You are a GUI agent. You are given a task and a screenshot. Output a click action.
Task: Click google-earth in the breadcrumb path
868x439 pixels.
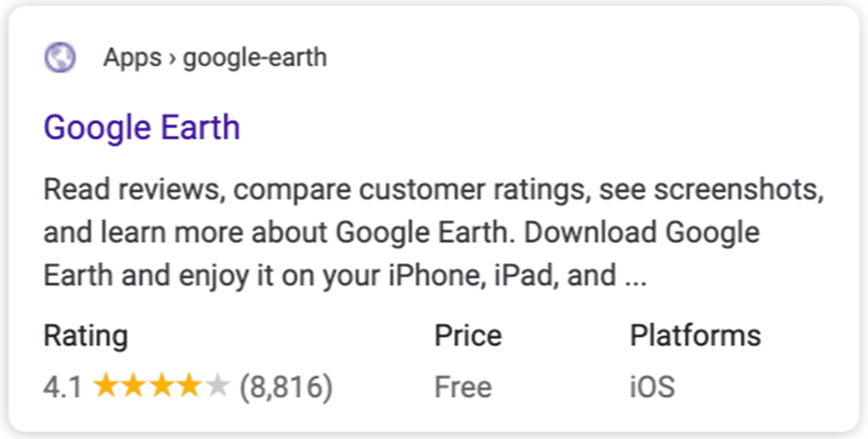tap(254, 58)
